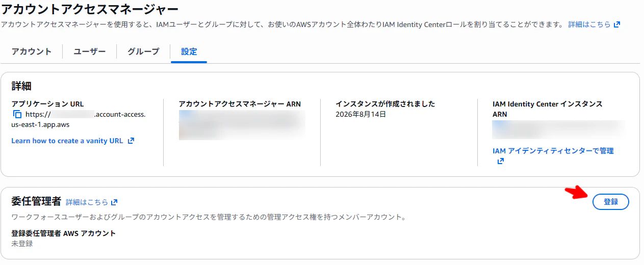This screenshot has height=265, width=644.
Task: Click the external-link icon beside the top 詳細はこちら
Action: [617, 24]
